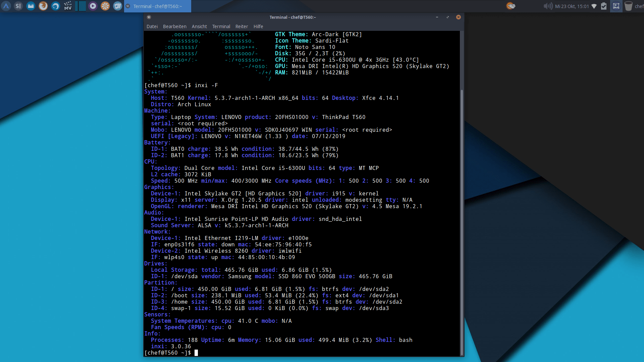Open the trash can applet
The width and height of the screenshot is (644, 362).
[x=629, y=6]
